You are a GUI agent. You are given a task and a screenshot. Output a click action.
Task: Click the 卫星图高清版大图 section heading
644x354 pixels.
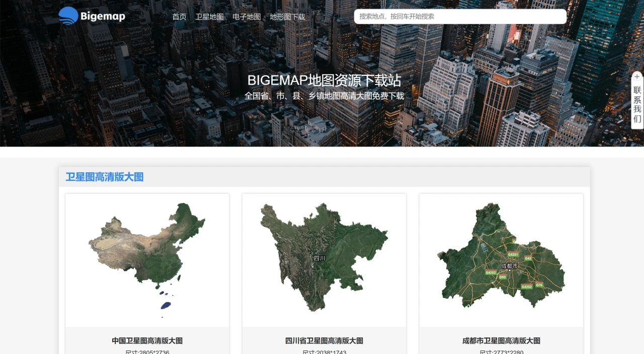click(105, 177)
